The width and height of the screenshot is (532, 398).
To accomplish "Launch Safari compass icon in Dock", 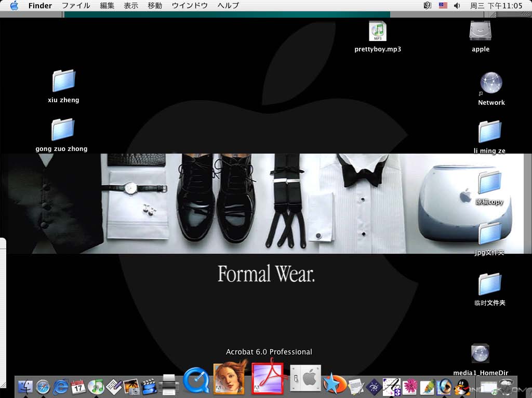I will pos(43,387).
